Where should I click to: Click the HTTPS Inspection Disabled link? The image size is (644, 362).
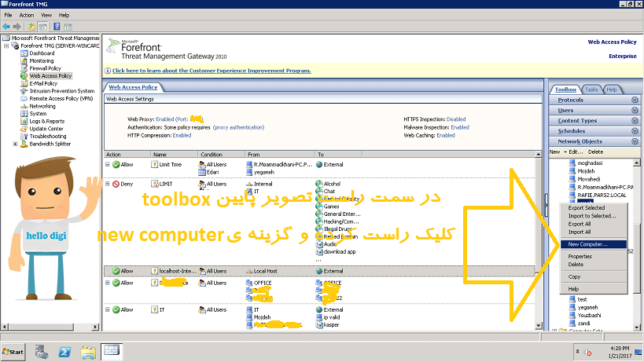click(456, 119)
